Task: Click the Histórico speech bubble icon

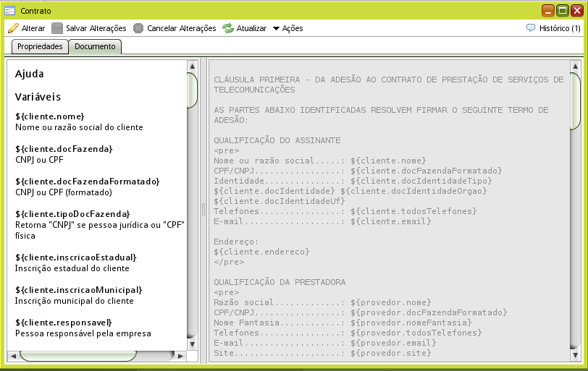Action: tap(531, 28)
